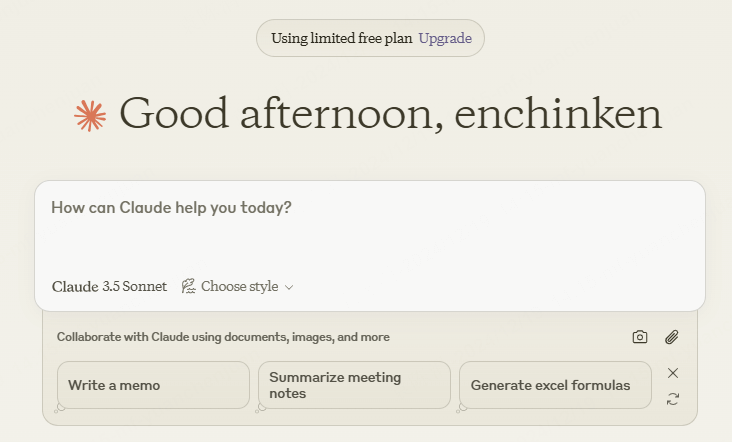732x442 pixels.
Task: Click the style quill icon beside Choose style
Action: click(188, 286)
